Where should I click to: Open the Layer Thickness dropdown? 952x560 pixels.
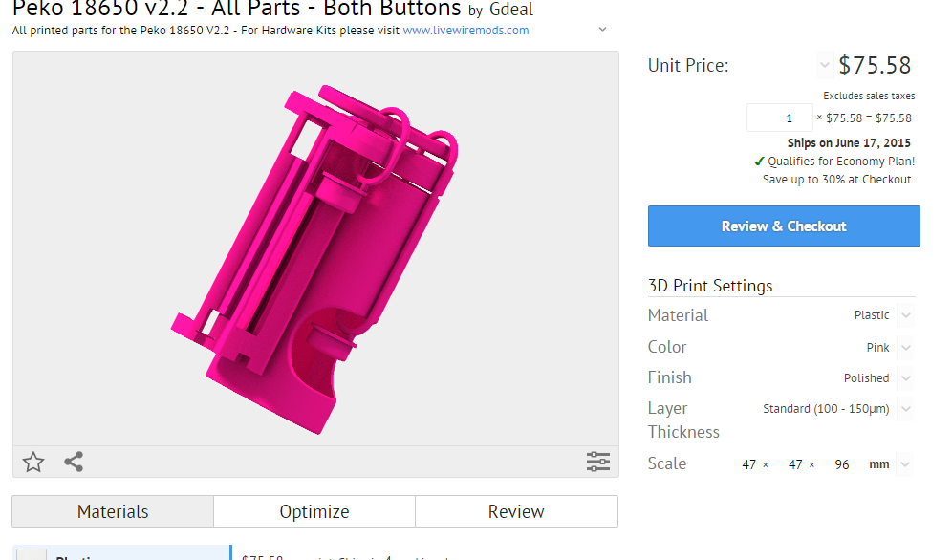coord(906,409)
